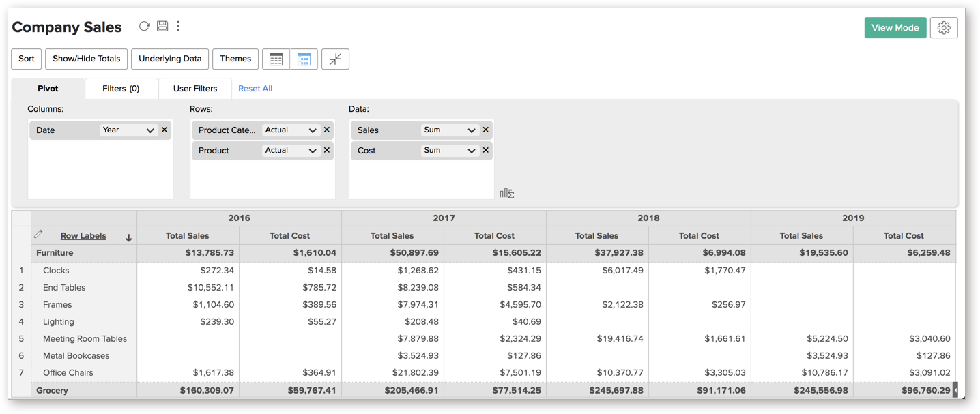Select the highlighted blue table layout icon

(304, 59)
